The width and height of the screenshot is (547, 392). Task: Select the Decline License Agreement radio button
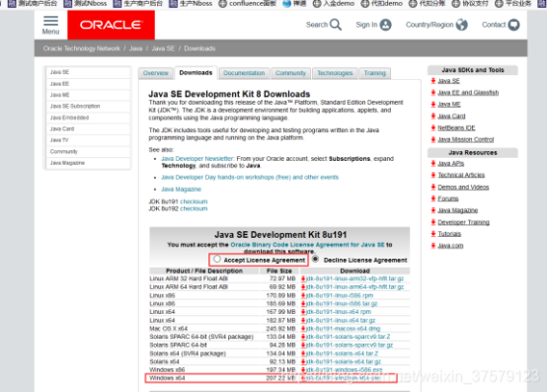(315, 259)
